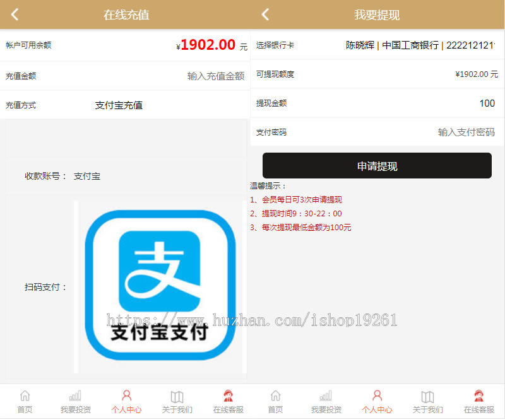Click the 帐户可用余额 label
Image resolution: width=505 pixels, height=420 pixels.
(x=28, y=45)
